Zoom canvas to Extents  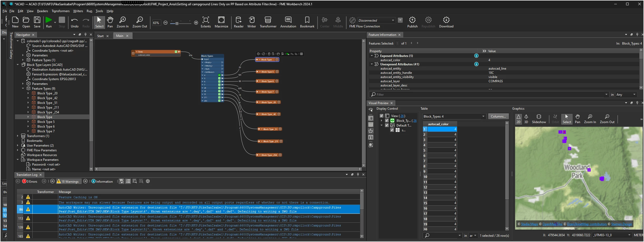pyautogui.click(x=206, y=22)
